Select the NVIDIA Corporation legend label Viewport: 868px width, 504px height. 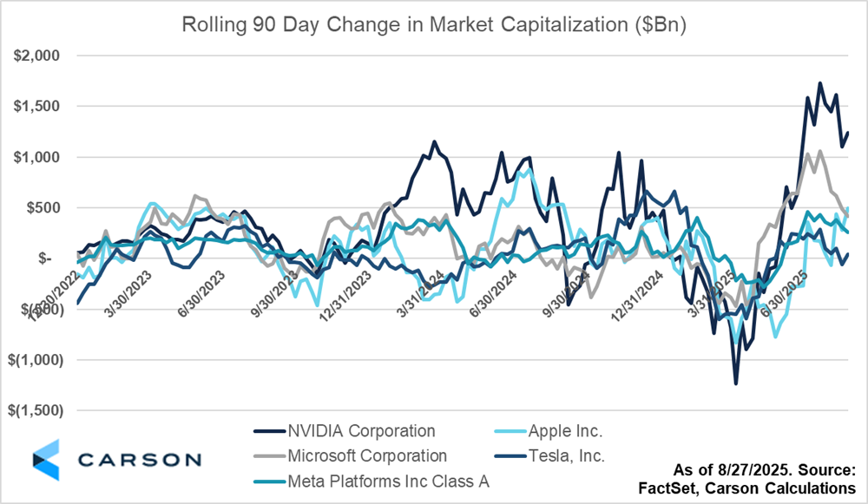pyautogui.click(x=363, y=430)
